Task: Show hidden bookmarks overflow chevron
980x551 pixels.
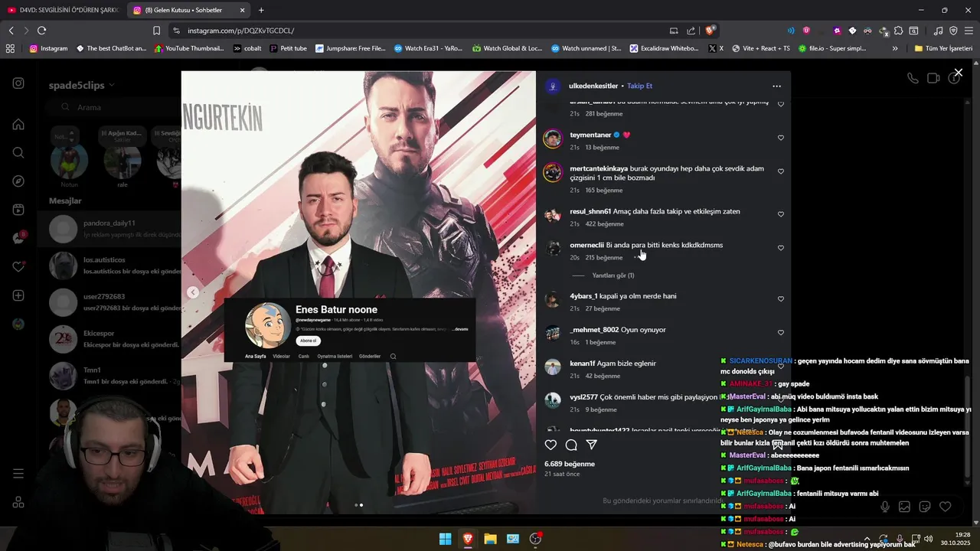Action: 895,48
